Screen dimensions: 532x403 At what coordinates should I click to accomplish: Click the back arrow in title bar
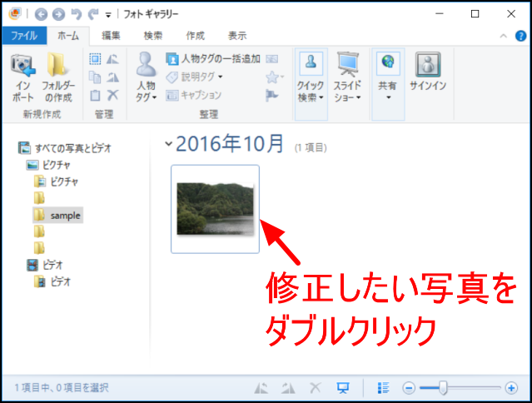(x=41, y=14)
